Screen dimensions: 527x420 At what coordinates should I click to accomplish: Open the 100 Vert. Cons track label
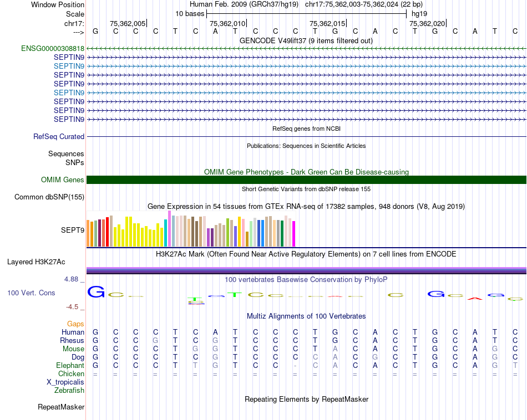[x=31, y=293]
